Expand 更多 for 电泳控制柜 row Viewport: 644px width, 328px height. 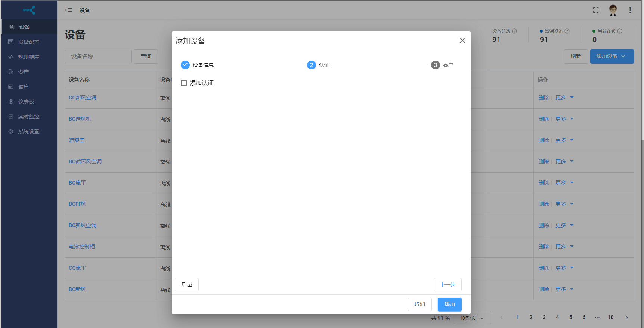[x=564, y=247]
